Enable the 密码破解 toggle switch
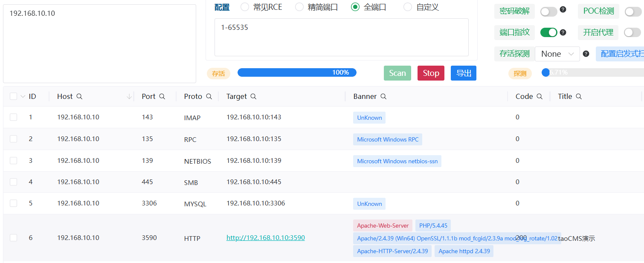 548,12
